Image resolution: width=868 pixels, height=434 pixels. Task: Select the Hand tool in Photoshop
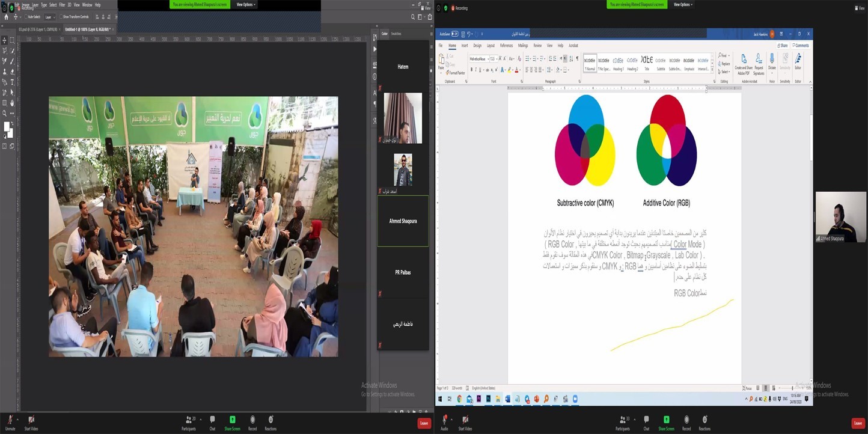(12, 103)
